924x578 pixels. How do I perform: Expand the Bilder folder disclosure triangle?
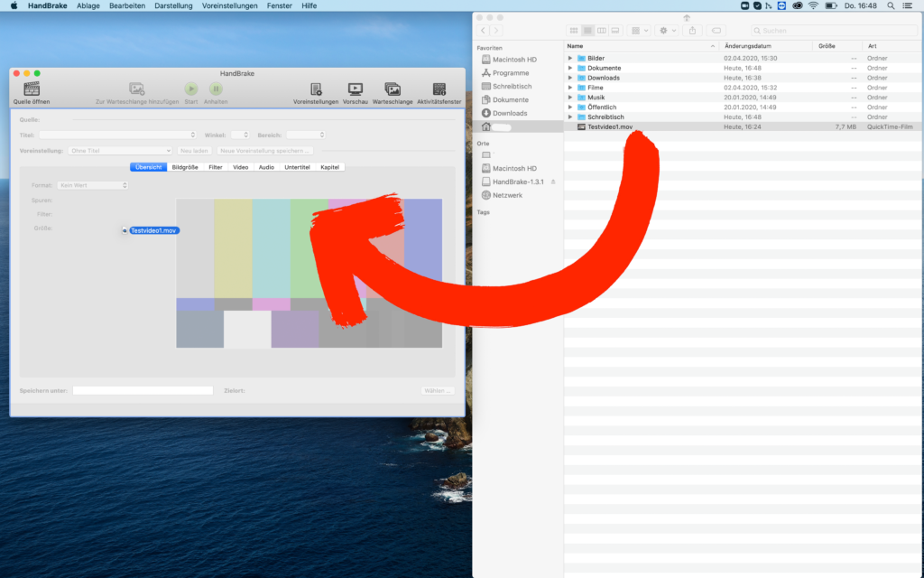(x=570, y=58)
